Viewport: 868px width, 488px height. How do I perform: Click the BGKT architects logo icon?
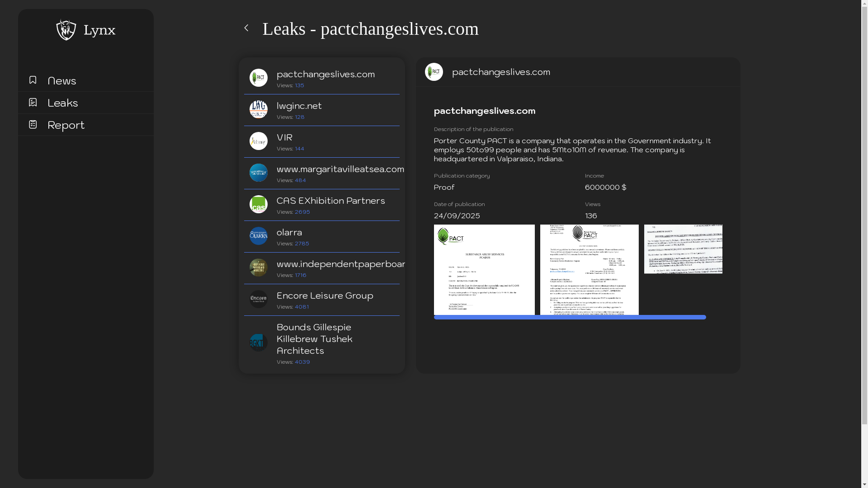259,343
